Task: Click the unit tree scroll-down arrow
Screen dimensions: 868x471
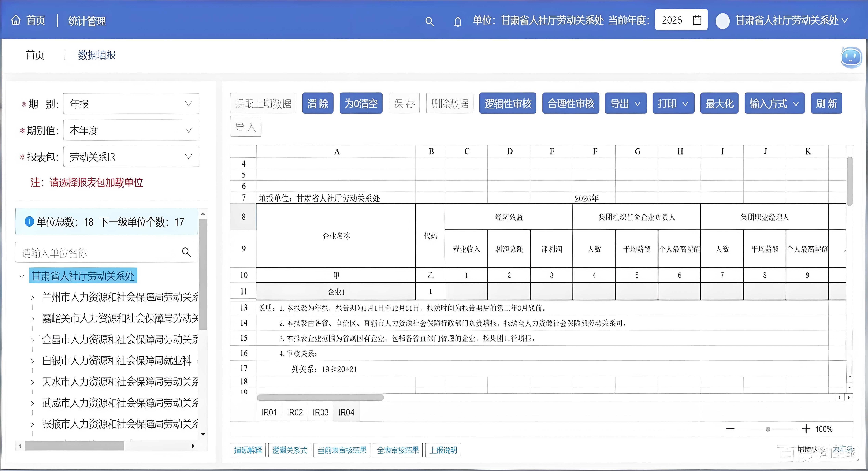Action: tap(203, 434)
